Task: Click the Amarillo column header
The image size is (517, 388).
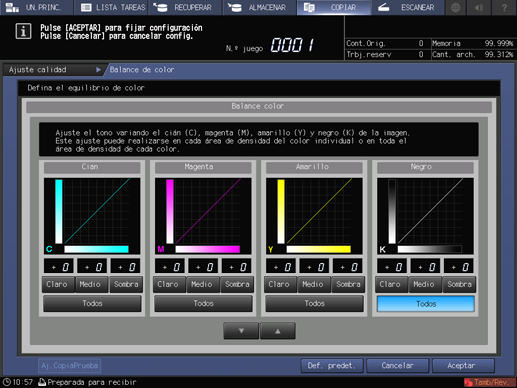Action: [x=314, y=167]
